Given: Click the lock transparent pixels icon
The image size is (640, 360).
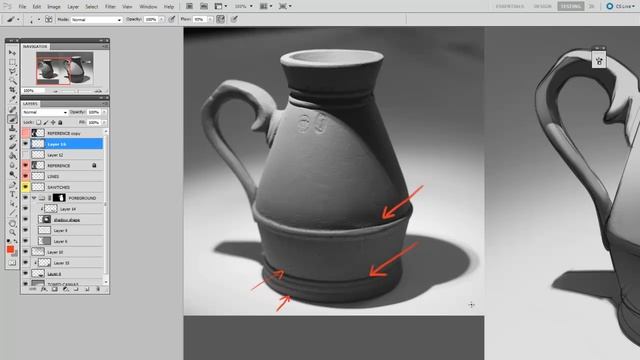Looking at the screenshot, I should tap(38, 122).
